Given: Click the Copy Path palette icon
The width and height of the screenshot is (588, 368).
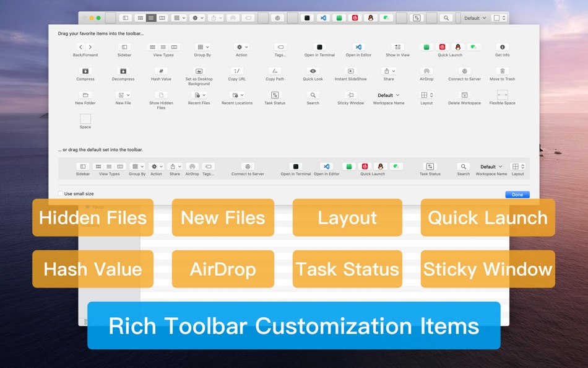Looking at the screenshot, I should 275,71.
